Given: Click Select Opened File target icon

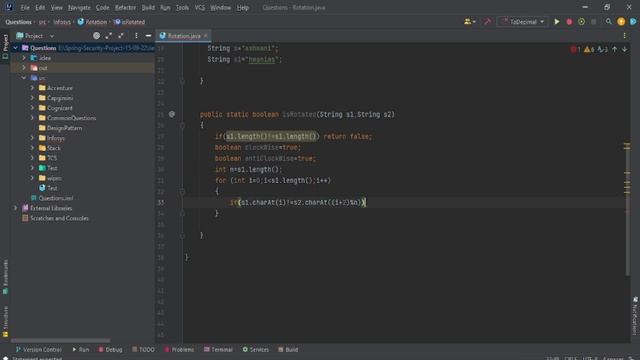Looking at the screenshot, I should click(x=96, y=36).
